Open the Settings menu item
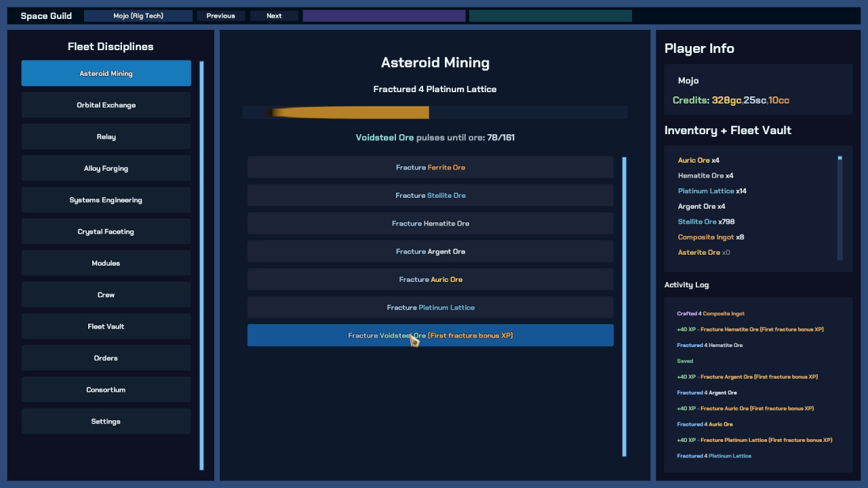The width and height of the screenshot is (868, 488). (x=106, y=422)
